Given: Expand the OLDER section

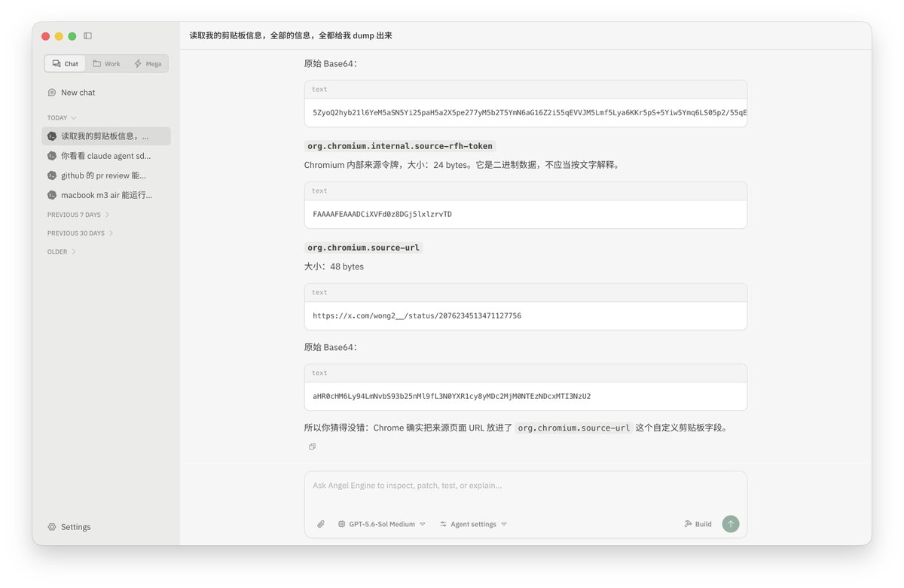Looking at the screenshot, I should tap(62, 252).
